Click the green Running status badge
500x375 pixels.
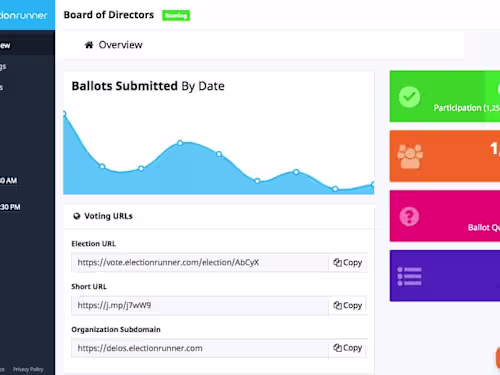point(176,15)
